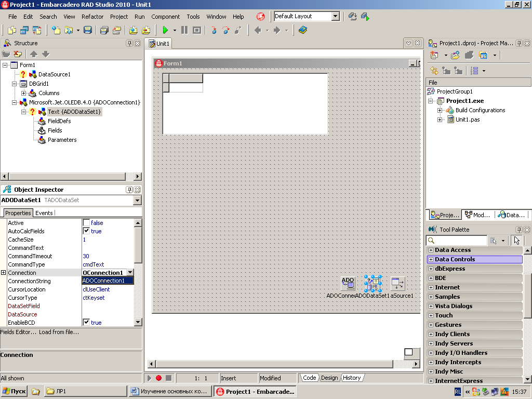The width and height of the screenshot is (532, 399).
Task: Pin the Object Inspector panel
Action: tap(129, 190)
